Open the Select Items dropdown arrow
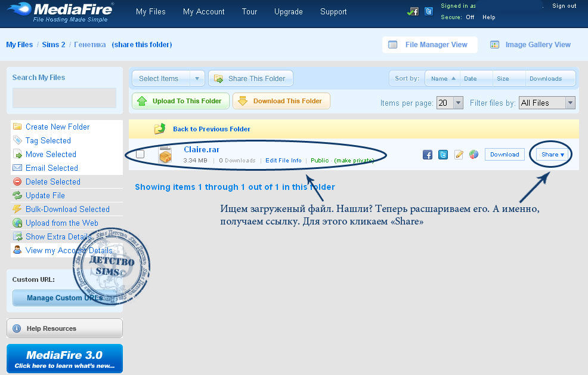588x375 pixels. [197, 78]
